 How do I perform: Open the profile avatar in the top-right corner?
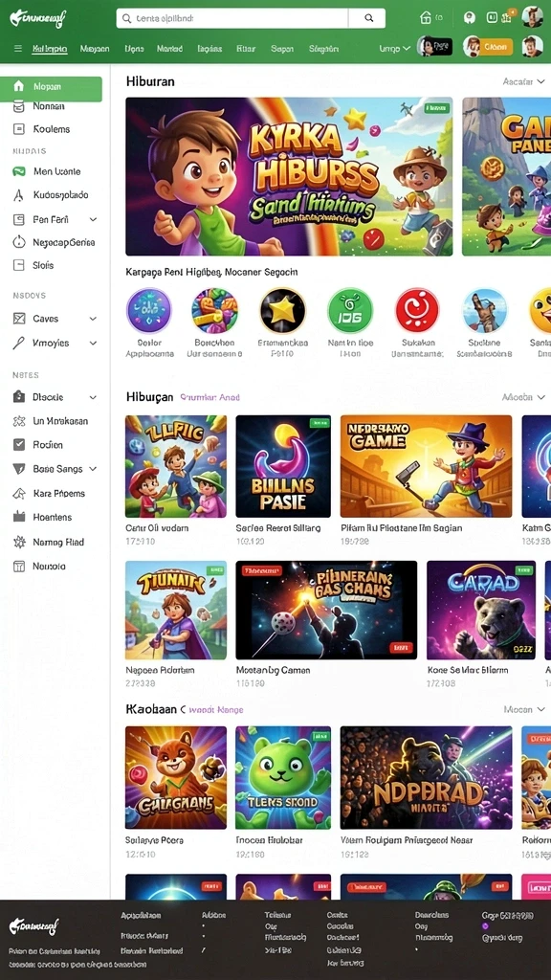(532, 17)
